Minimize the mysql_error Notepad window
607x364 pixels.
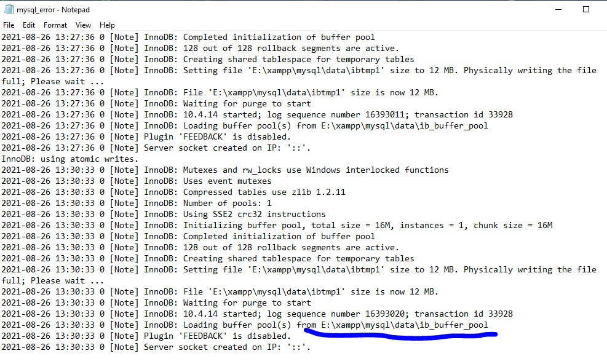(x=558, y=10)
